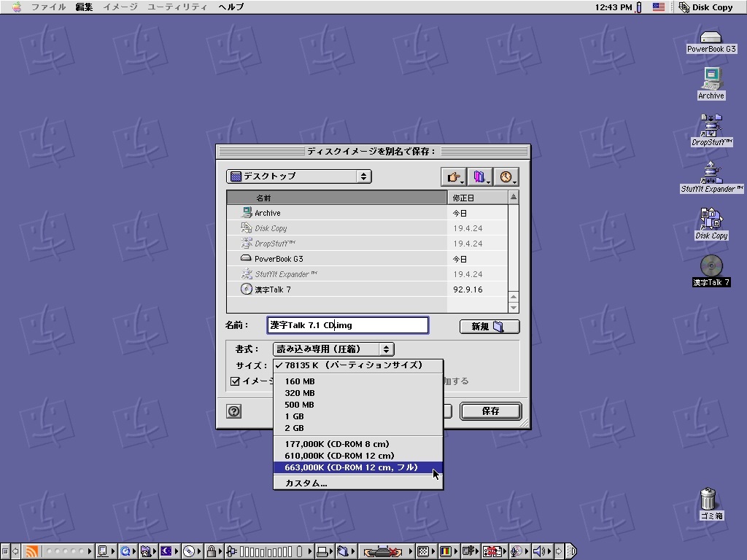The height and width of the screenshot is (560, 747).
Task: Open the Shortcuts (pointing hand) button
Action: coord(454,177)
